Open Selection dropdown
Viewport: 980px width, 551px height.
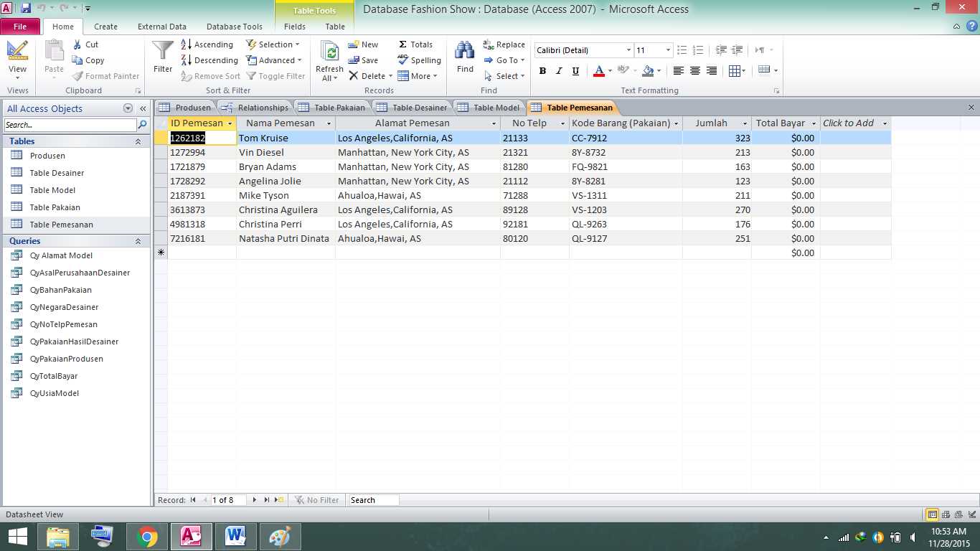(273, 44)
